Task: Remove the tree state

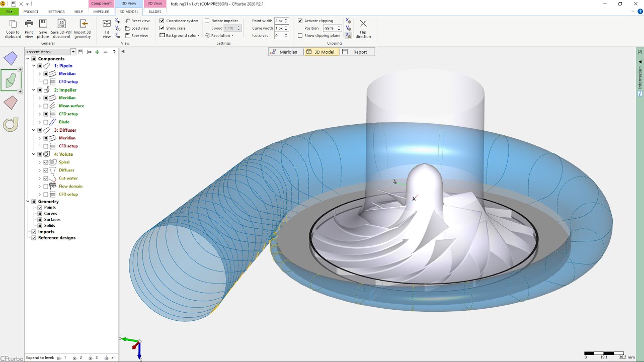Action: [105, 52]
